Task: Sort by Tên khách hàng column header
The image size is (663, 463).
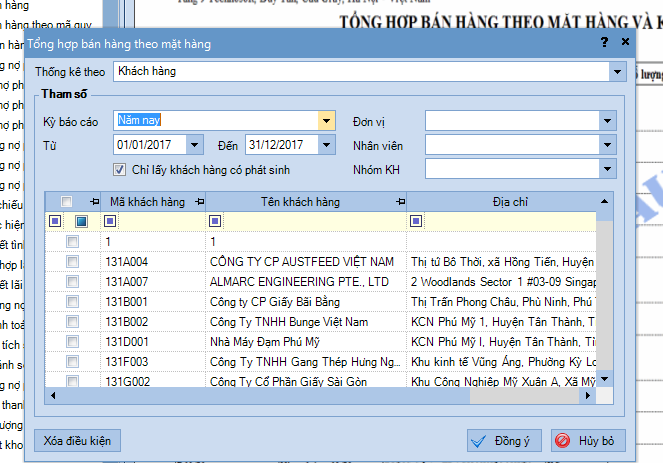Action: 300,202
